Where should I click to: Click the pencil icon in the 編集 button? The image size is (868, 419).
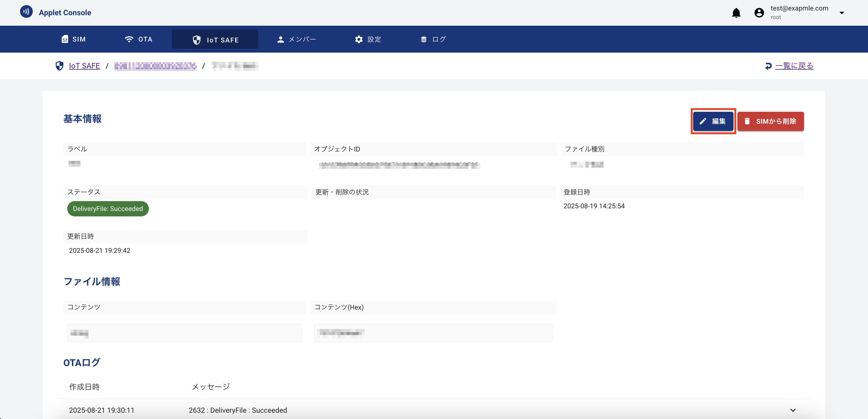pyautogui.click(x=703, y=121)
